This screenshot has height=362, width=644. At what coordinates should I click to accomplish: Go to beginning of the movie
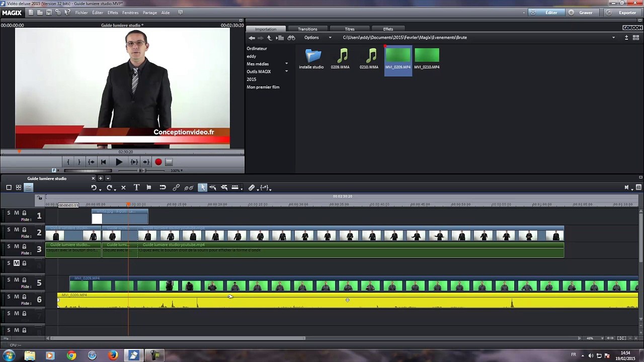click(x=103, y=162)
